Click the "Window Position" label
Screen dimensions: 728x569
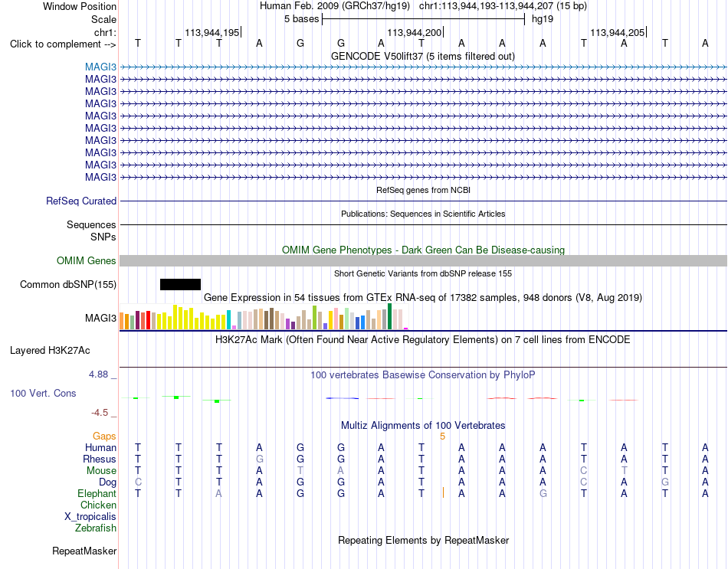[80, 6]
